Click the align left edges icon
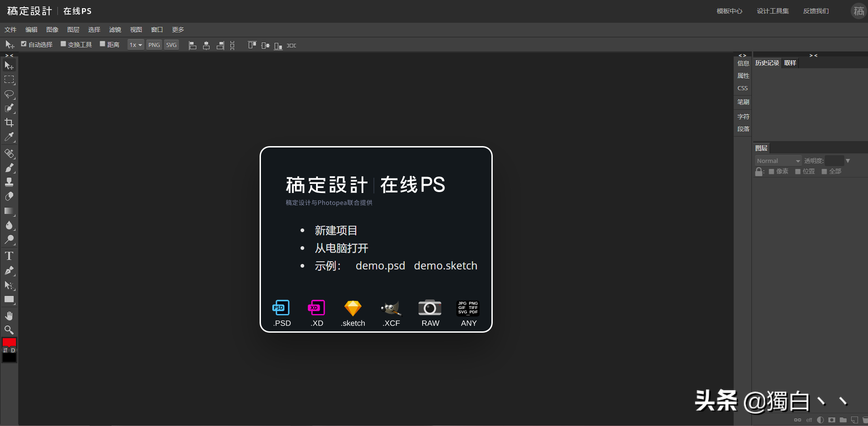 coord(193,46)
